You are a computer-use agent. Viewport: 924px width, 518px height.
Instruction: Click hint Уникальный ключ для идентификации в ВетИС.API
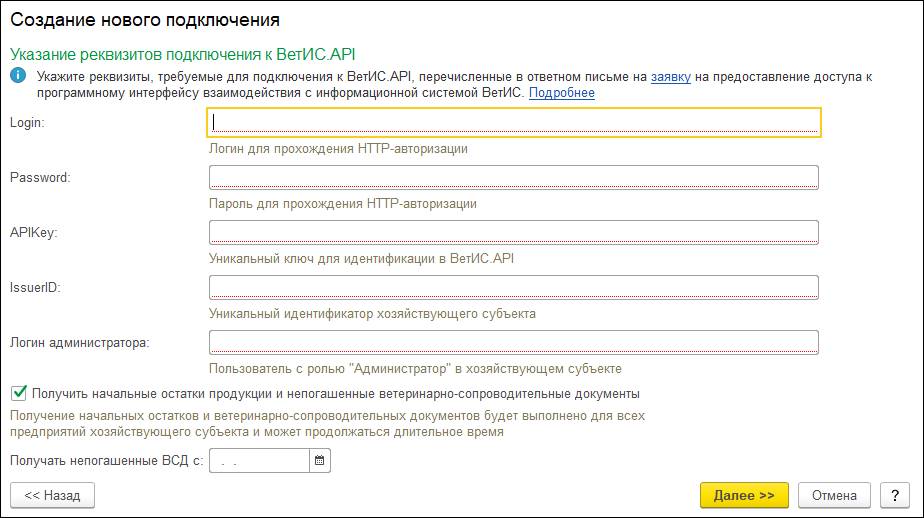coord(361,259)
